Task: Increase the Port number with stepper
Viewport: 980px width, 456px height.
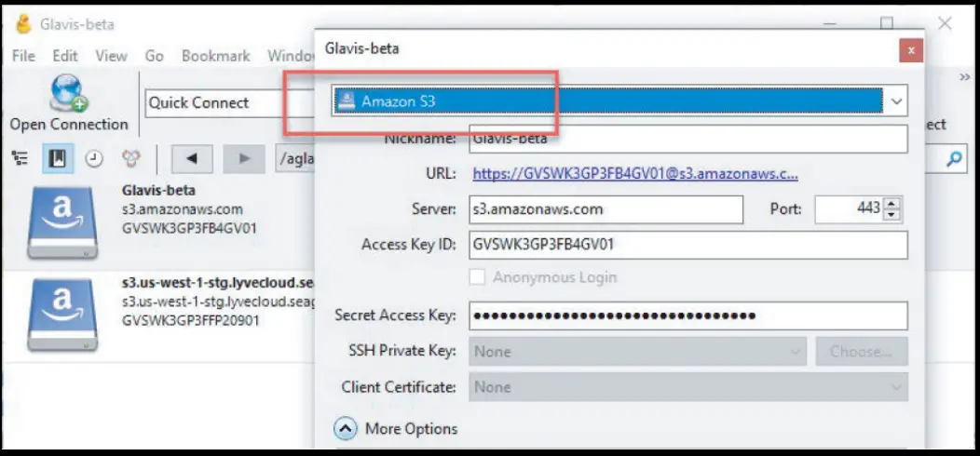Action: tap(892, 204)
